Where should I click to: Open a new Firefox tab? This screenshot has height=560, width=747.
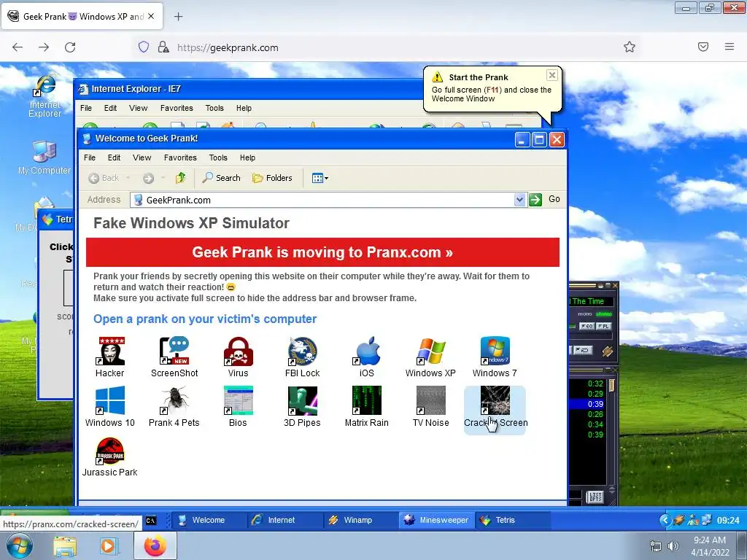pyautogui.click(x=178, y=17)
